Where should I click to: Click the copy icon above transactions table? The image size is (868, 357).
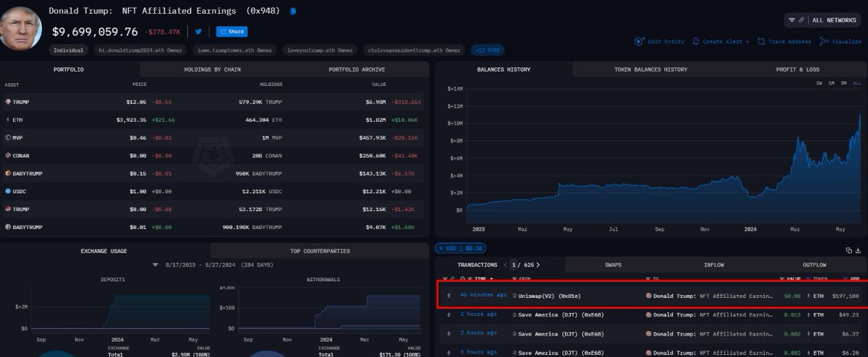click(x=849, y=250)
